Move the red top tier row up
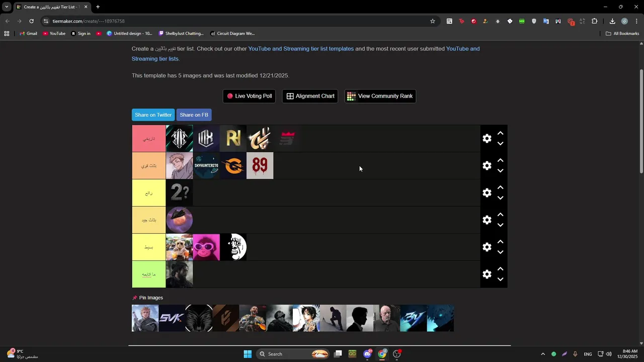Viewport: 644px width, 362px height. (x=500, y=133)
